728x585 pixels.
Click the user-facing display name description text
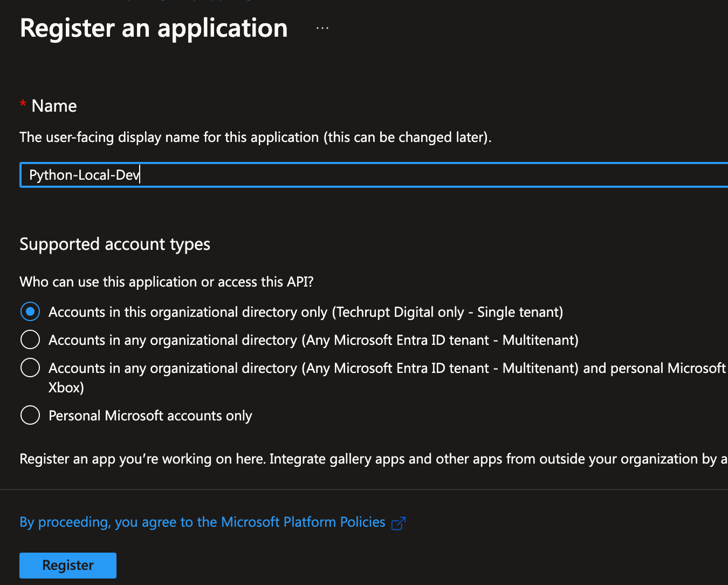point(255,137)
